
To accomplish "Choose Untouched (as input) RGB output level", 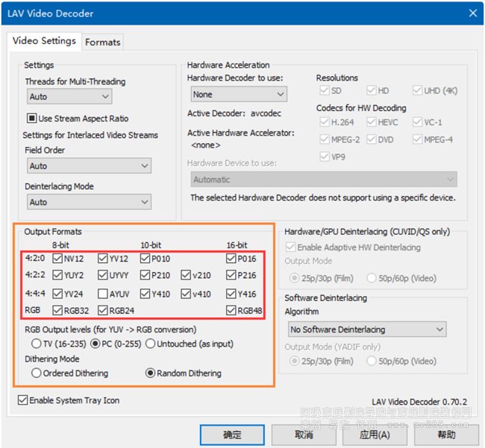I will [150, 344].
